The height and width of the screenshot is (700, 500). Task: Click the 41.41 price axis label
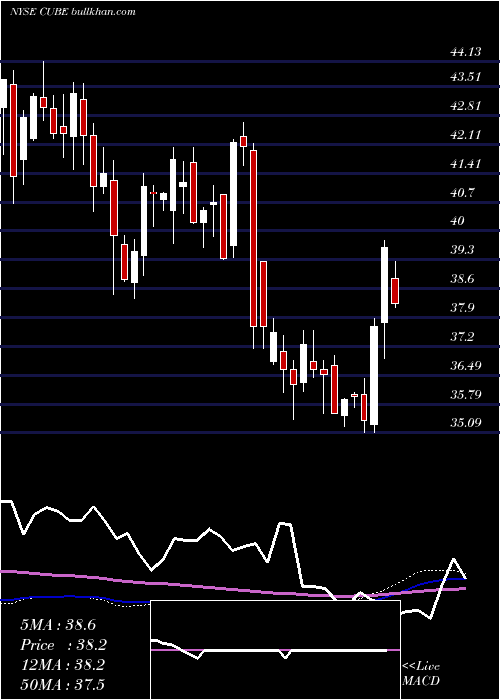click(466, 164)
